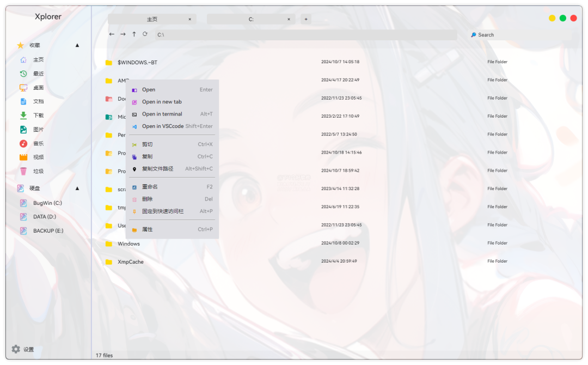Open the 下载 downloads sidebar icon
This screenshot has height=365, width=588.
click(23, 115)
